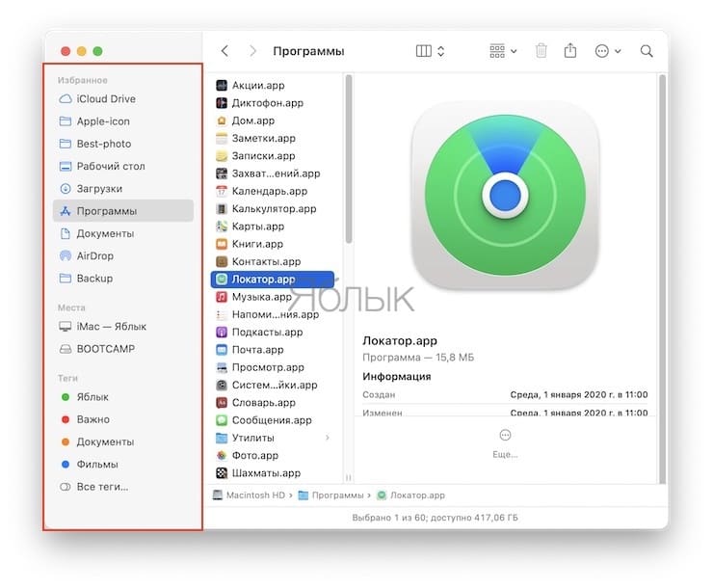The image size is (713, 588).
Task: Open the ellipsis Action menu icon
Action: point(601,51)
